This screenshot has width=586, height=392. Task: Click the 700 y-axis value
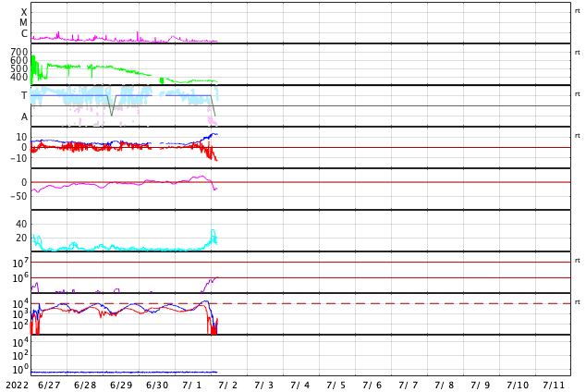19,52
